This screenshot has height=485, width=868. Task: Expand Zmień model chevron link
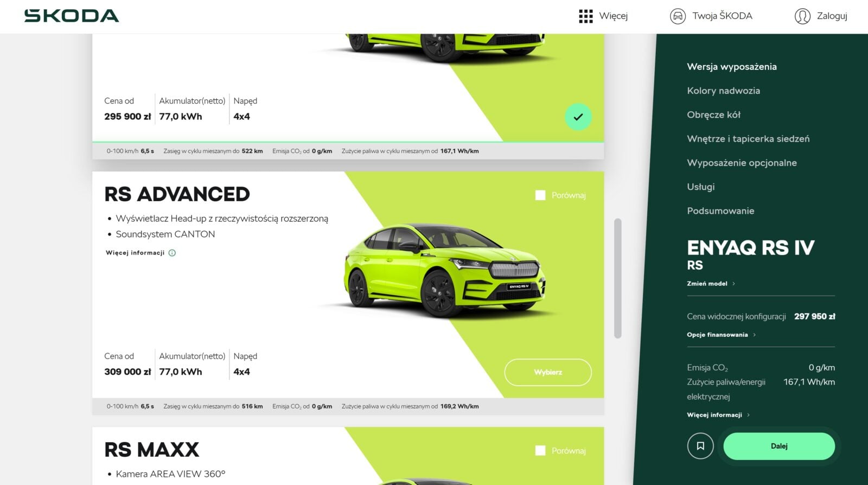711,284
